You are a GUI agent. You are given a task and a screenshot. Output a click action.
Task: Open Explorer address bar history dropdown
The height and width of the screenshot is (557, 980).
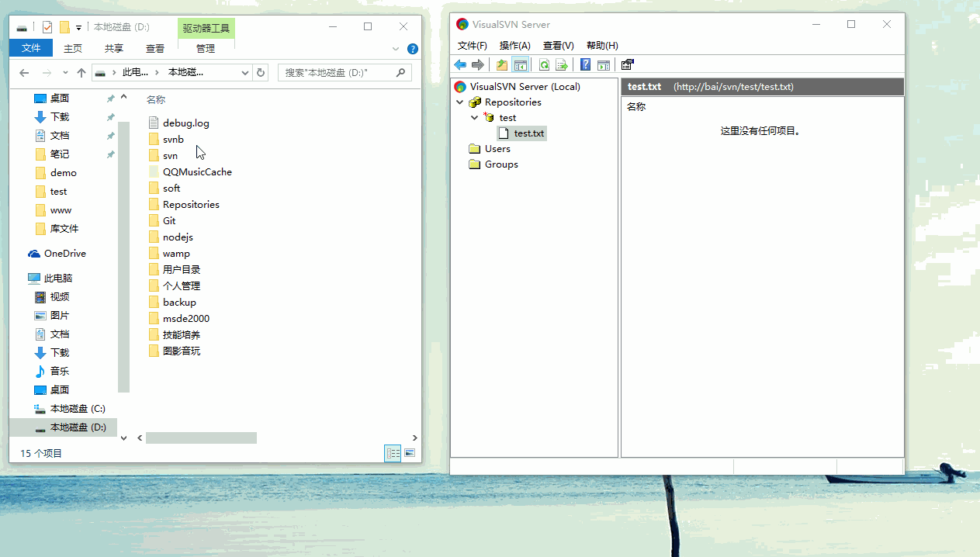[245, 73]
